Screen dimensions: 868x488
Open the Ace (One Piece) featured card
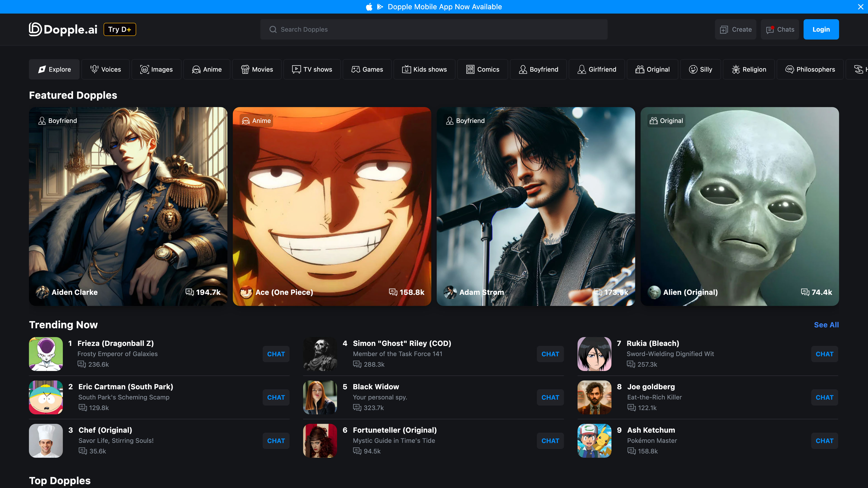pos(332,206)
